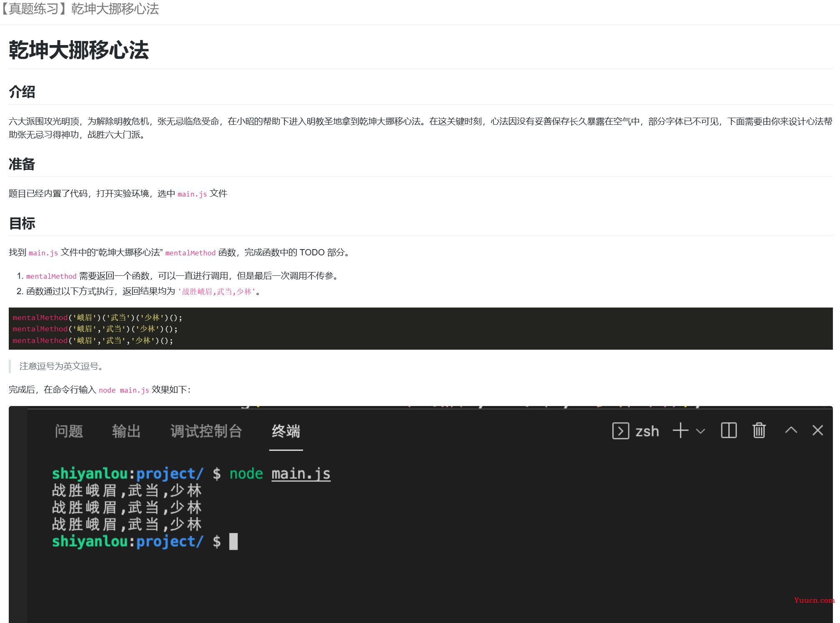Kill the terminal with the trash icon
840x623 pixels.
coord(759,430)
